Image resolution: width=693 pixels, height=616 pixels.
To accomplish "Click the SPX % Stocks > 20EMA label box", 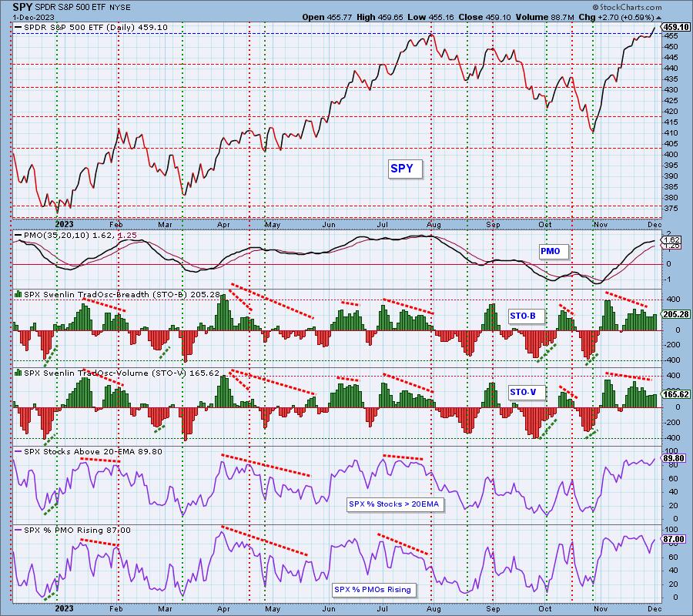I will click(395, 504).
